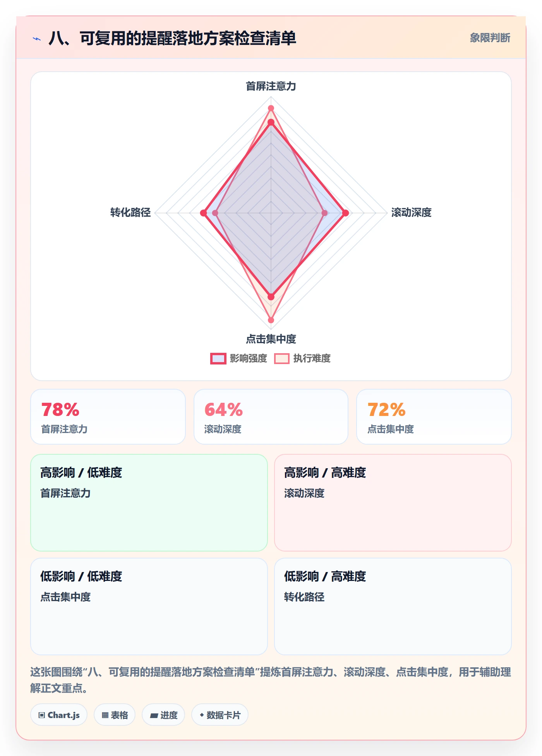Click the lightning icon beside the title

click(x=37, y=39)
